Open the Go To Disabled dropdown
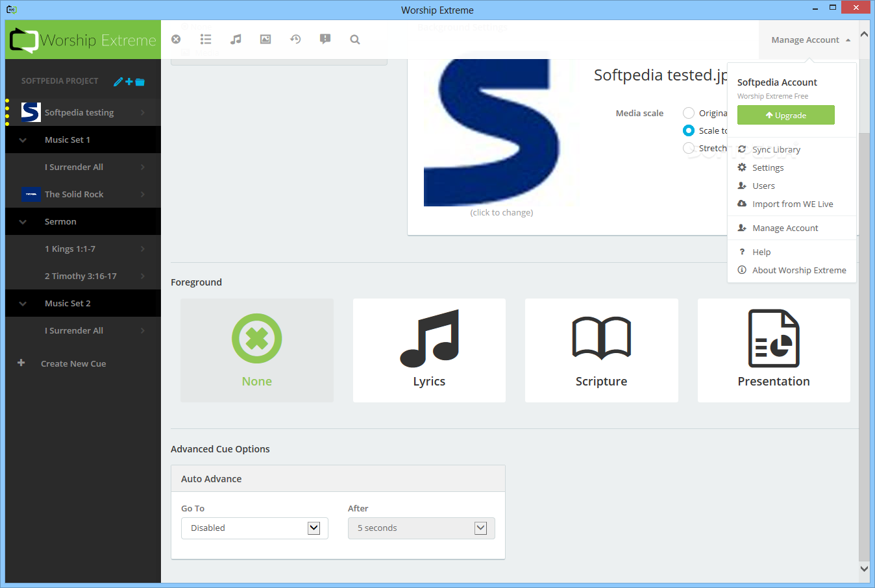This screenshot has width=875, height=588. (254, 528)
